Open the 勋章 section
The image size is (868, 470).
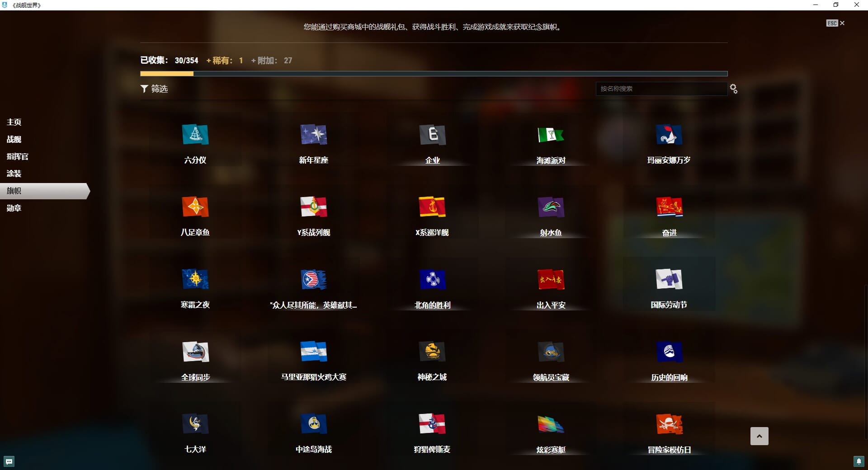pyautogui.click(x=14, y=208)
